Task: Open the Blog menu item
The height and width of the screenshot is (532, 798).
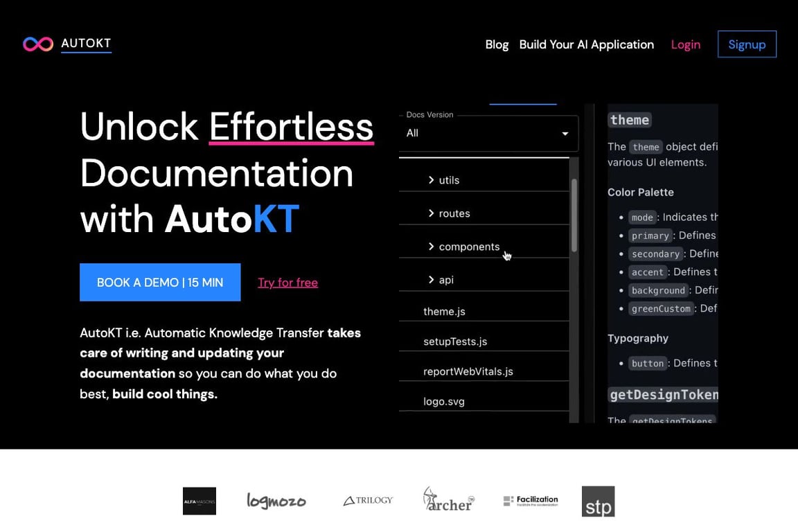Action: [497, 45]
